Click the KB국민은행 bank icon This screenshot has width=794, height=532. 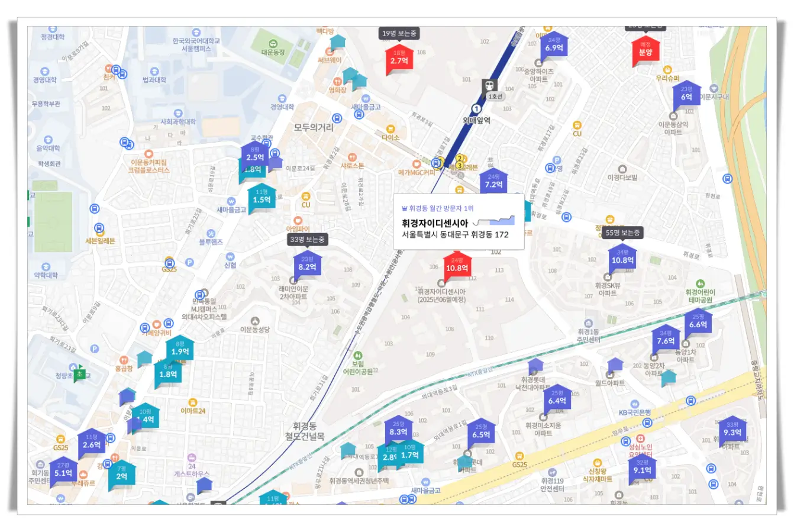click(634, 404)
